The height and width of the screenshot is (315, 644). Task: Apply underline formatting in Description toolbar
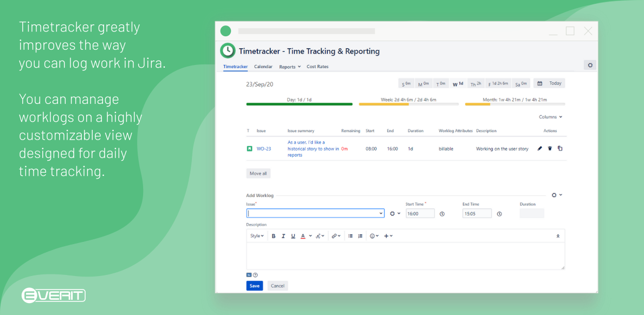click(x=293, y=236)
